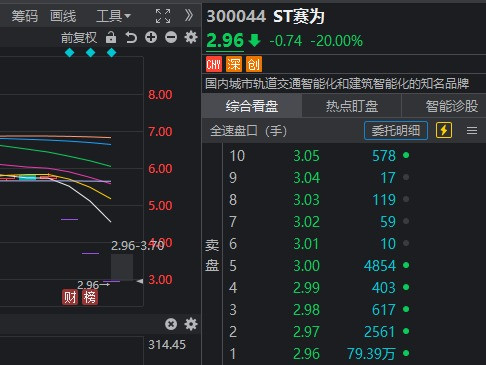The height and width of the screenshot is (365, 486).
Task: Open lower indicator panel settings gear
Action: coord(191,324)
